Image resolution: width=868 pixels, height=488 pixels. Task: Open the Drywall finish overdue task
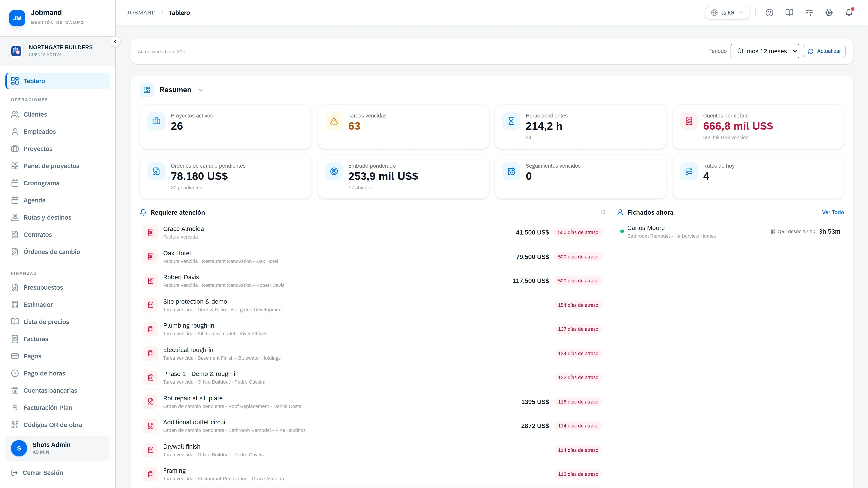(x=373, y=450)
